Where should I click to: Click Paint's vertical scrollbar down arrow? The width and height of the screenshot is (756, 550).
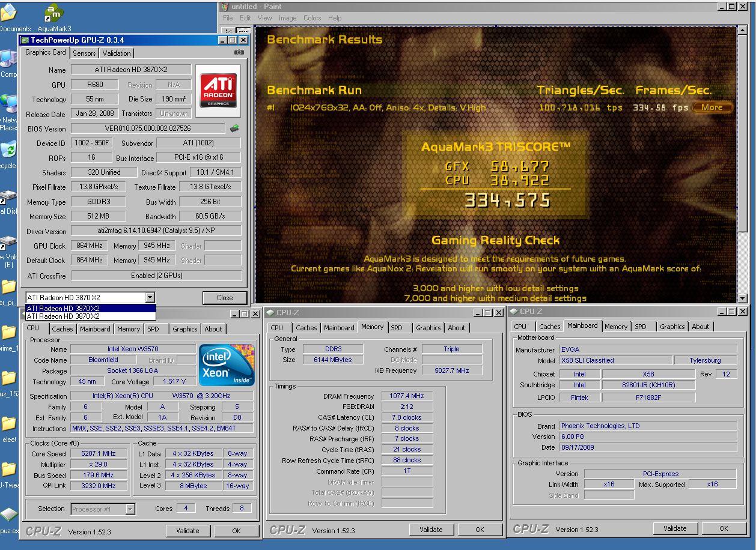pyautogui.click(x=743, y=297)
